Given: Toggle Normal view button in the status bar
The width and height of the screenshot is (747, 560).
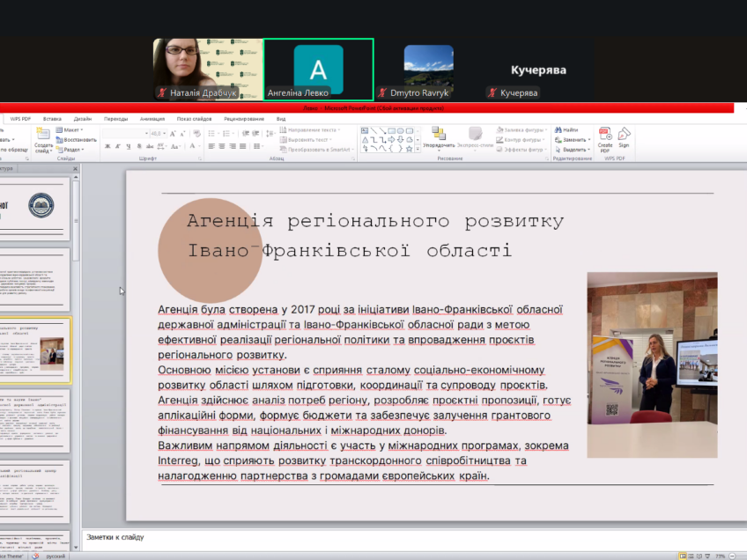Looking at the screenshot, I should pyautogui.click(x=683, y=556).
